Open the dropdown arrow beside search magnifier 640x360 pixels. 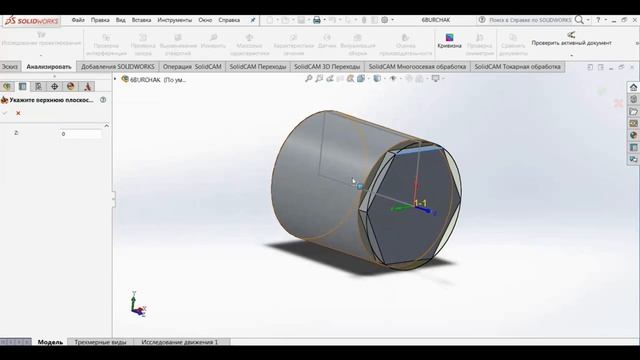[x=588, y=20]
